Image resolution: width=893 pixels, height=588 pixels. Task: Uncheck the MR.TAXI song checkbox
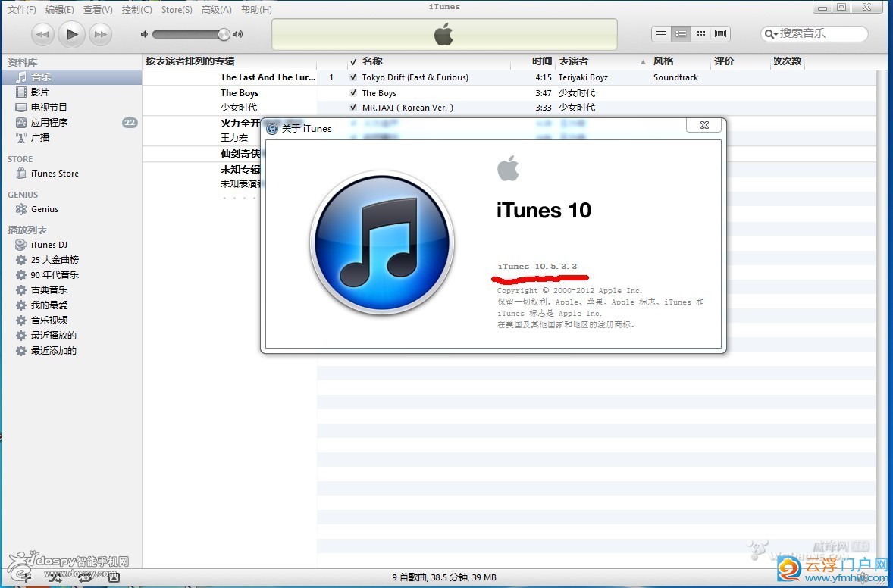[x=353, y=107]
